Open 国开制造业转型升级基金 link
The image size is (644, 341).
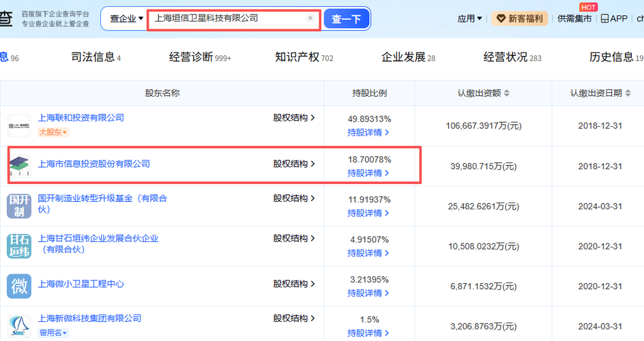tap(103, 204)
